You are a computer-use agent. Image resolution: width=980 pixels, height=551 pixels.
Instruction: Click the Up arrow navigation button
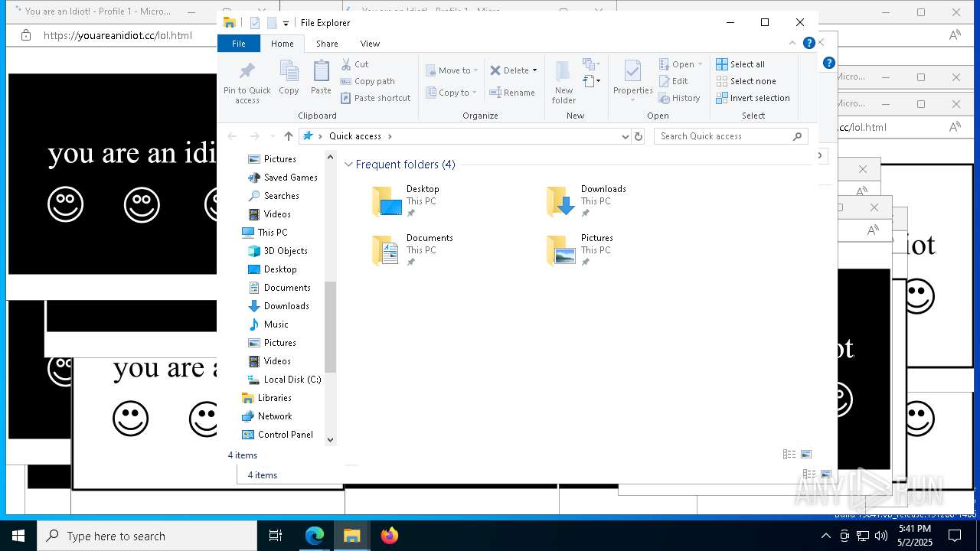tap(288, 136)
